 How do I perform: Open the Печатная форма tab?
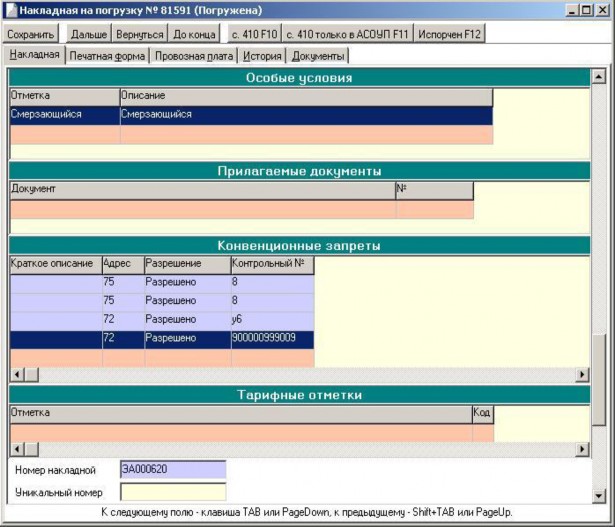point(107,56)
